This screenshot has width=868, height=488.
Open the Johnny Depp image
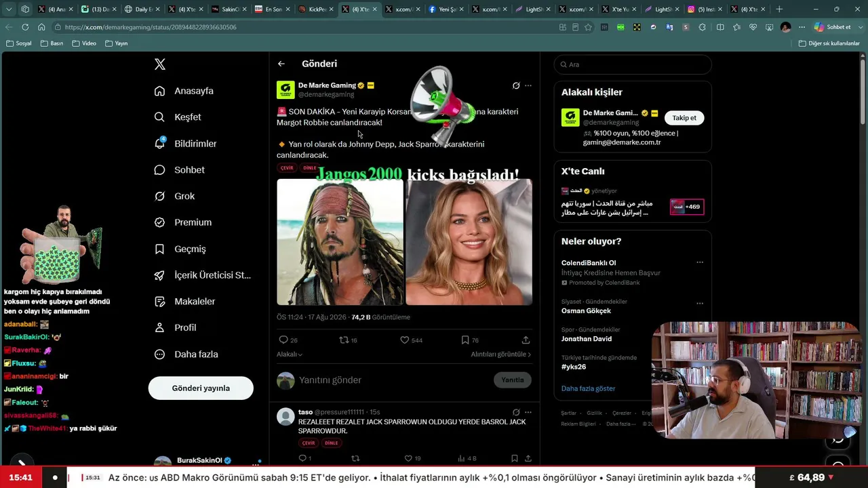click(x=340, y=242)
